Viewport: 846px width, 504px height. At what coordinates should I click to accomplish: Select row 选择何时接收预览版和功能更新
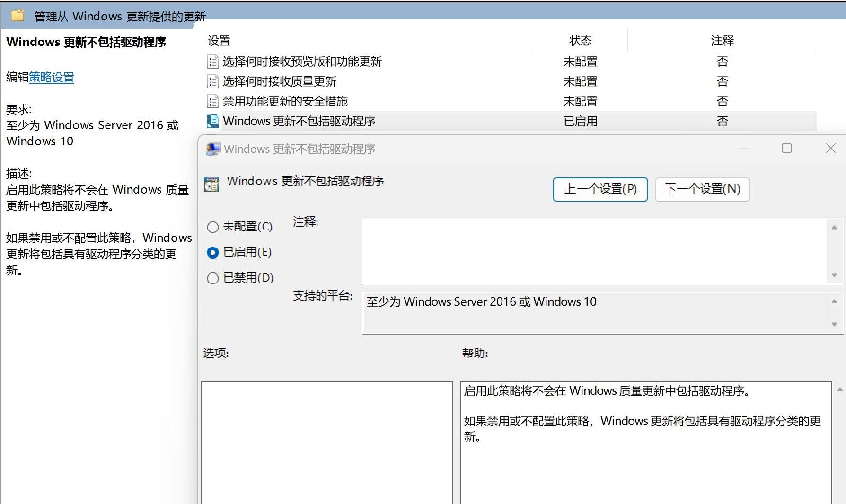click(511, 62)
